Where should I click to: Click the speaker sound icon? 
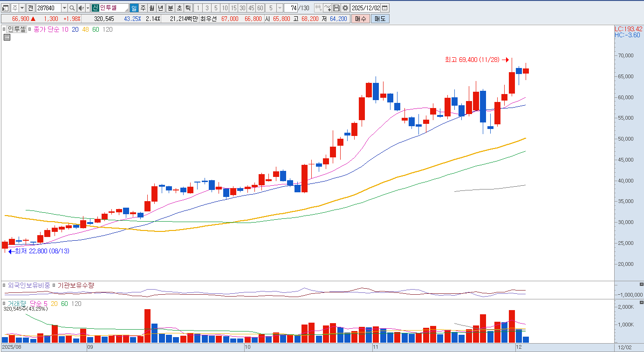tap(81, 8)
